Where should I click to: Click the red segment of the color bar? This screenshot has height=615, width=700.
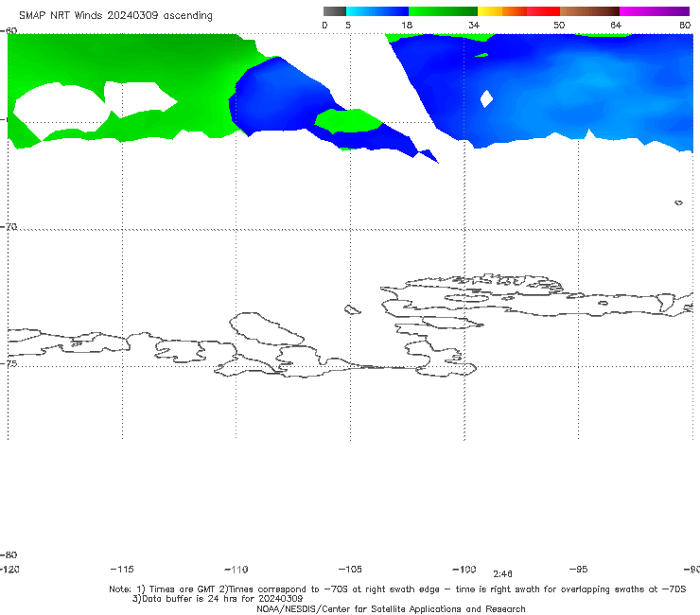(x=543, y=11)
